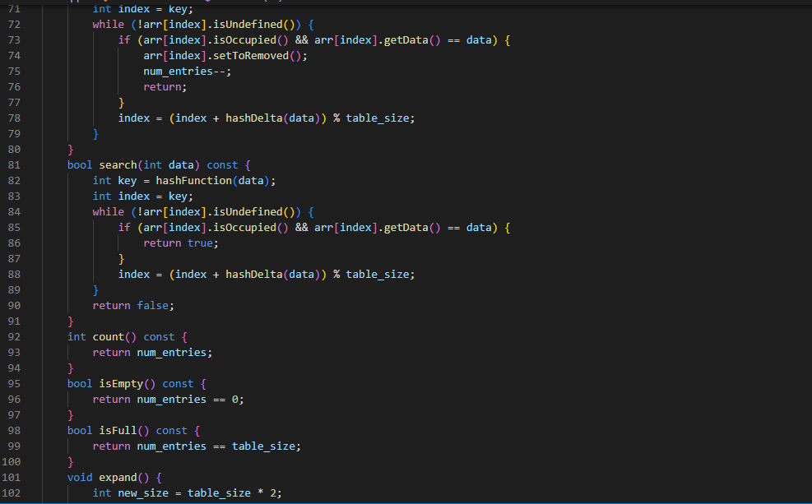The height and width of the screenshot is (504, 812).
Task: Click line number 81 in the gutter
Action: point(14,165)
